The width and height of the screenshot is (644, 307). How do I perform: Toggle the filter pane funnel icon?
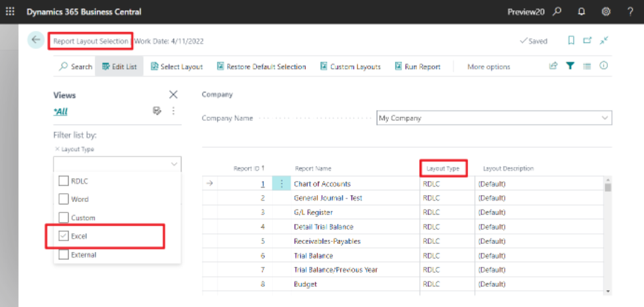tap(570, 66)
